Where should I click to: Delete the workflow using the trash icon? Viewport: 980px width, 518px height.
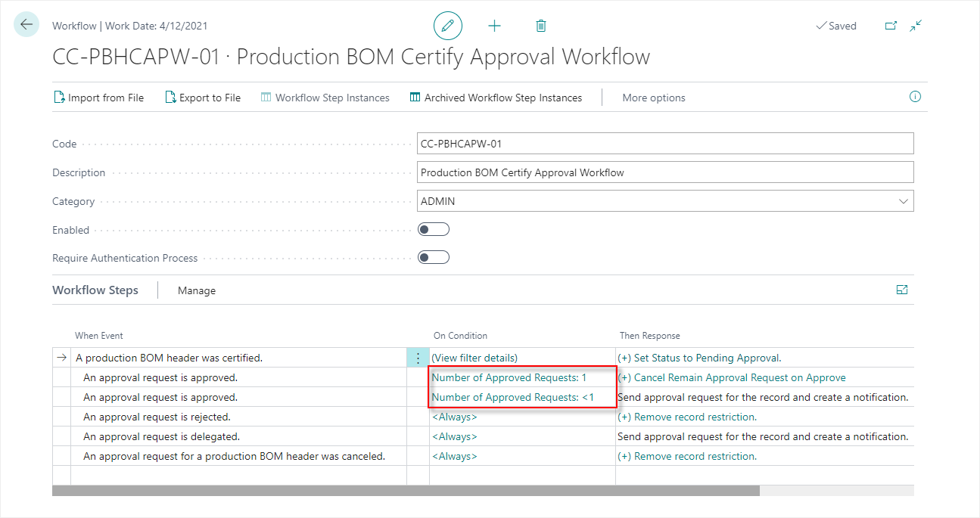pos(540,25)
